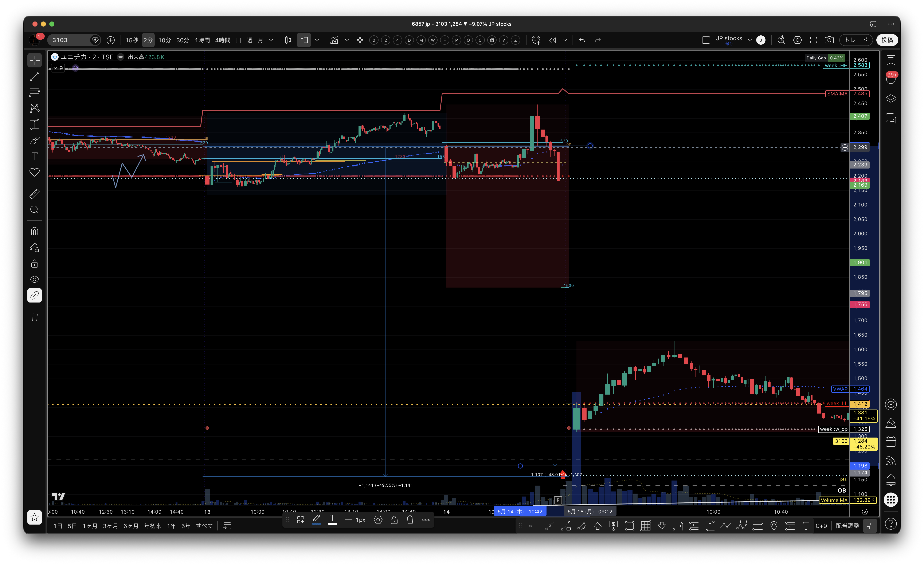This screenshot has width=924, height=565.
Task: Open the help center question icon
Action: (x=891, y=524)
